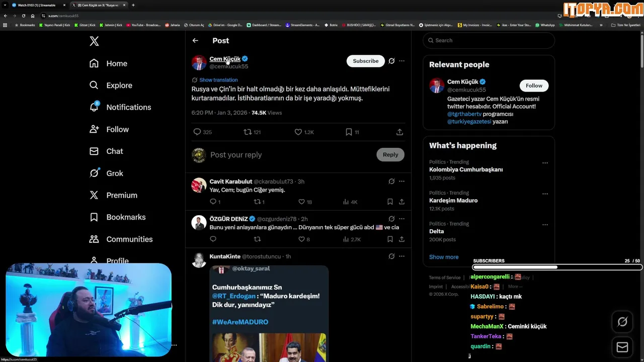Open more options for Kolombiya Cumhurbaşkanı trend
This screenshot has width=644, height=362.
coord(545,163)
